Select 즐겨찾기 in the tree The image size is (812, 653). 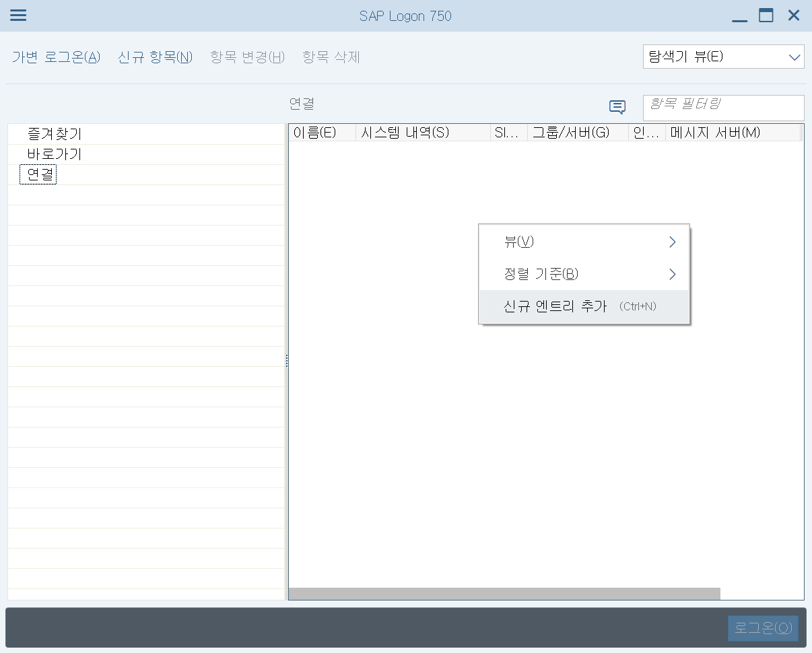tap(55, 134)
